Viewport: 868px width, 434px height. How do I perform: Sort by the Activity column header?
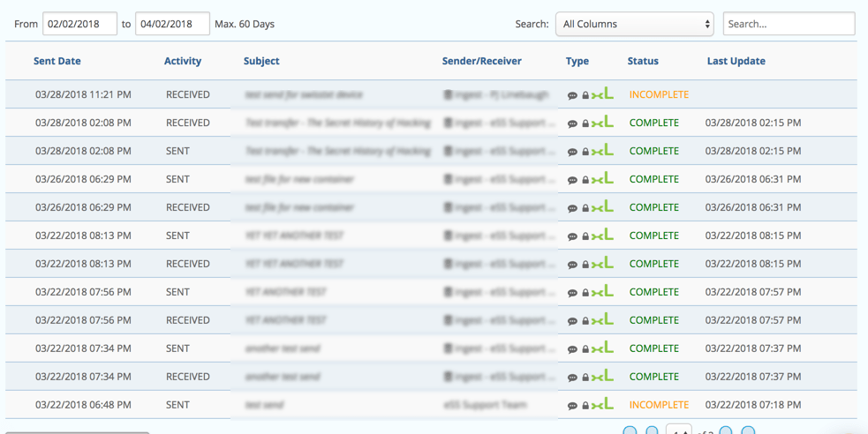pos(183,61)
